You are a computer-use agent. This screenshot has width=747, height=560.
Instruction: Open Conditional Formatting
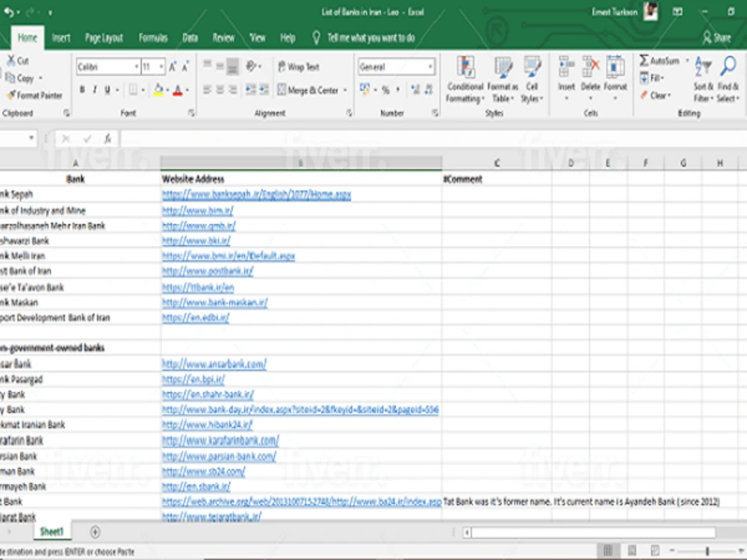point(465,79)
